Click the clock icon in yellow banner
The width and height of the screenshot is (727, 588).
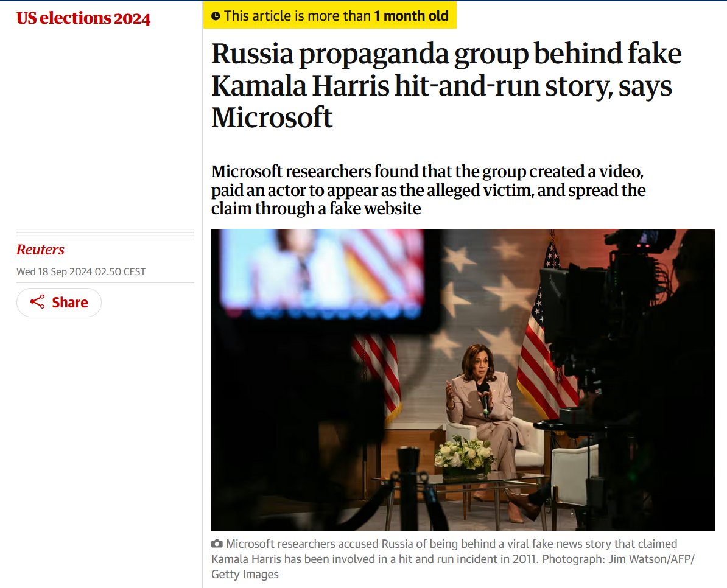pyautogui.click(x=216, y=16)
